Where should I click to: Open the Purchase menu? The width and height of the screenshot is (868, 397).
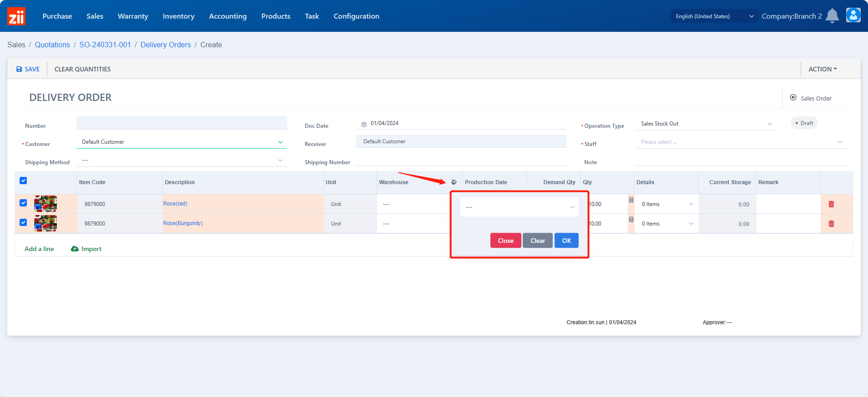[x=57, y=16]
